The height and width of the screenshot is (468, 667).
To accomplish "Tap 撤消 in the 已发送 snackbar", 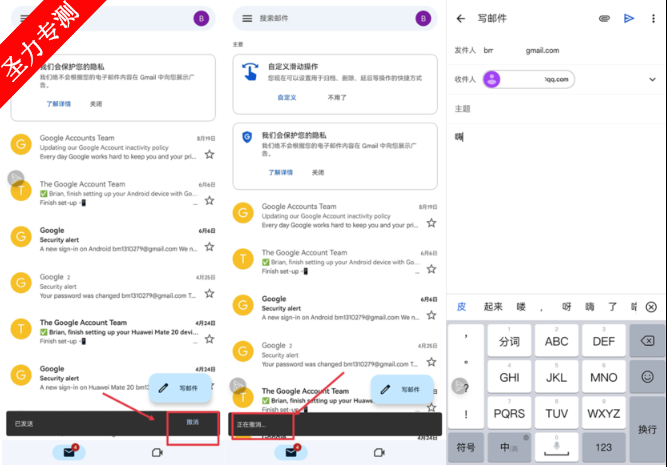I will tap(192, 422).
